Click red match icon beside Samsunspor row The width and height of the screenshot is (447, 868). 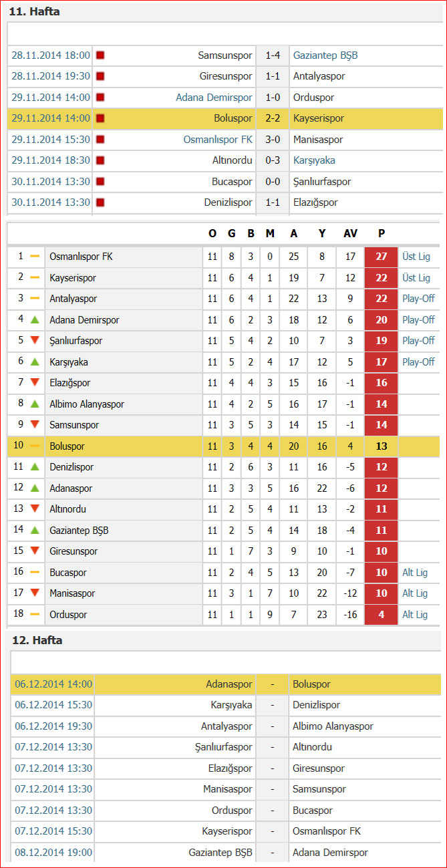(100, 55)
